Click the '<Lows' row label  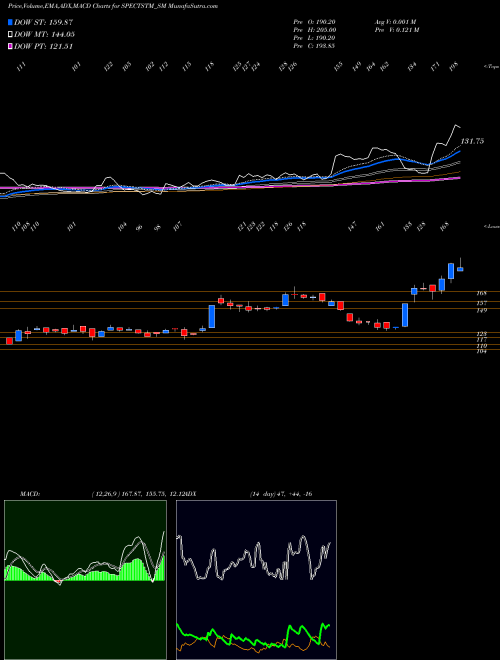point(491,226)
